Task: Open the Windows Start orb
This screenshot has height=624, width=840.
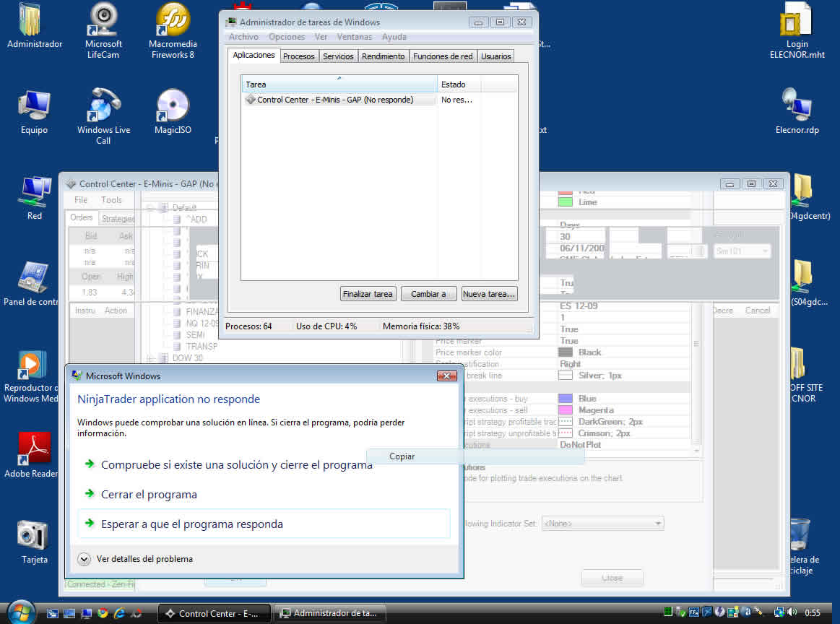Action: pyautogui.click(x=21, y=612)
